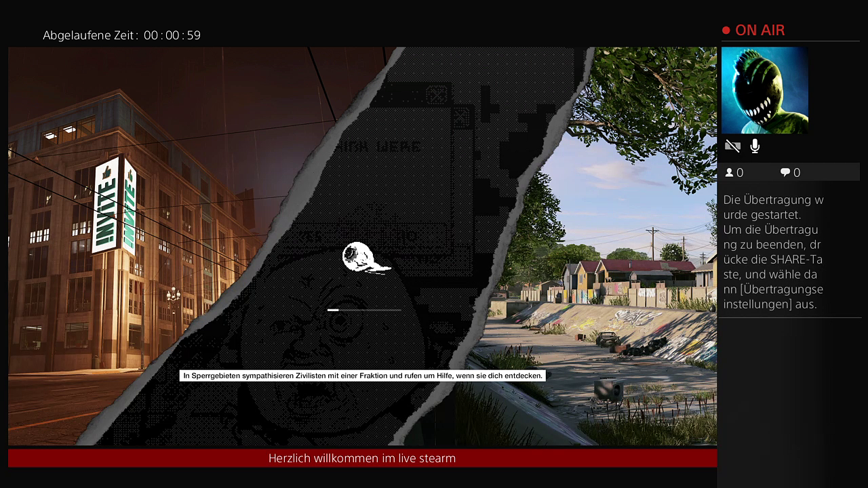The width and height of the screenshot is (868, 488).
Task: Click the red welcome banner text
Action: coord(362,458)
